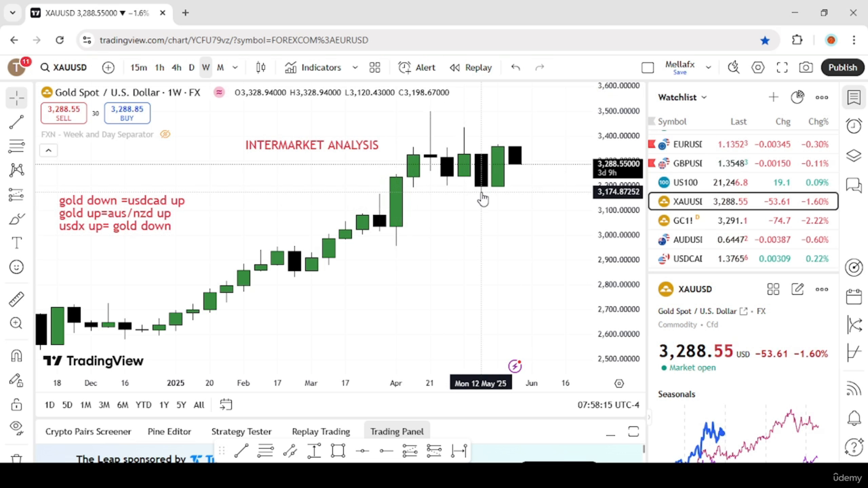Image resolution: width=868 pixels, height=488 pixels.
Task: Toggle hide all drawings eye icon
Action: coord(17,426)
